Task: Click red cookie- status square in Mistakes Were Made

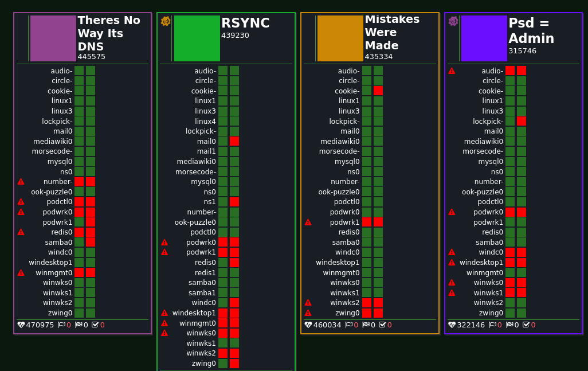Action: [x=378, y=91]
